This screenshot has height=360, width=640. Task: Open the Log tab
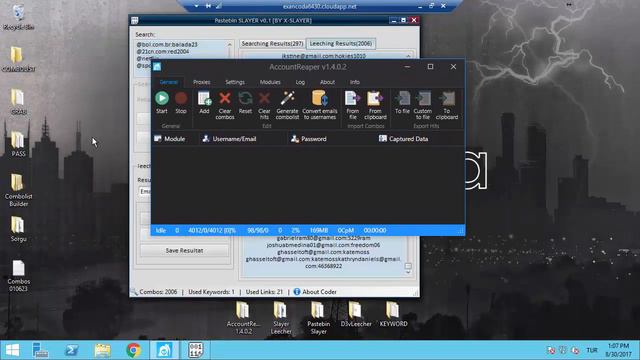(x=300, y=82)
